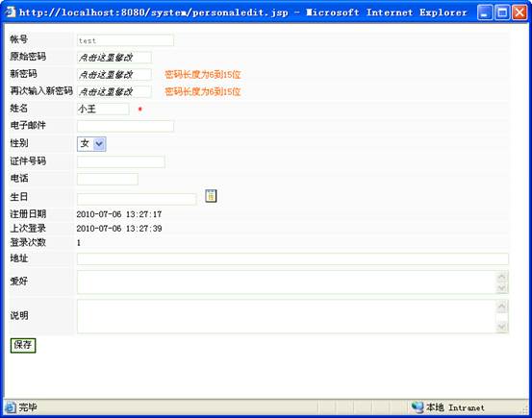The height and width of the screenshot is (418, 532).
Task: Close the personaledit.jsp window
Action: point(519,12)
